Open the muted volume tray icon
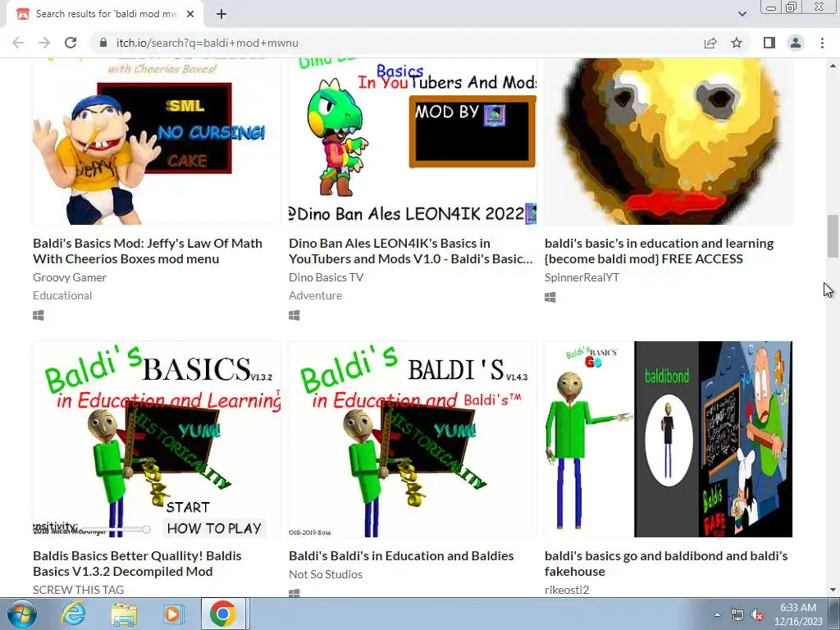The height and width of the screenshot is (630, 840). click(757, 614)
